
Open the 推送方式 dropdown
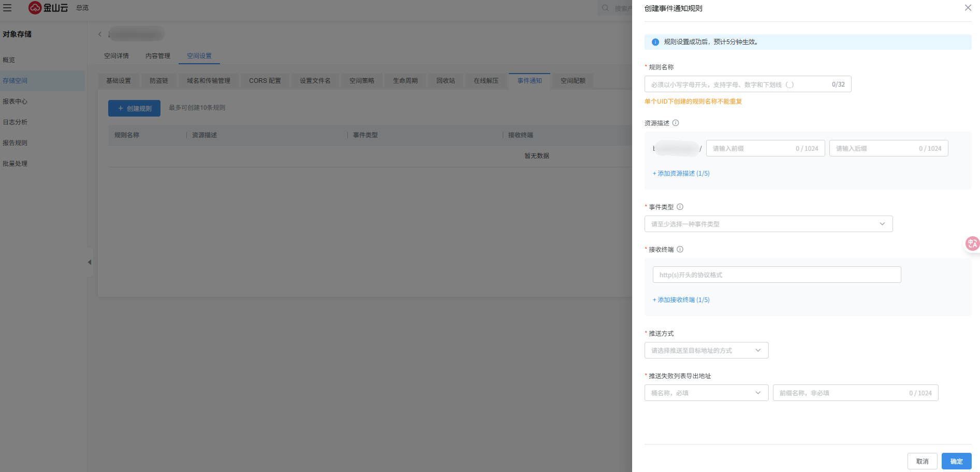[x=706, y=350]
